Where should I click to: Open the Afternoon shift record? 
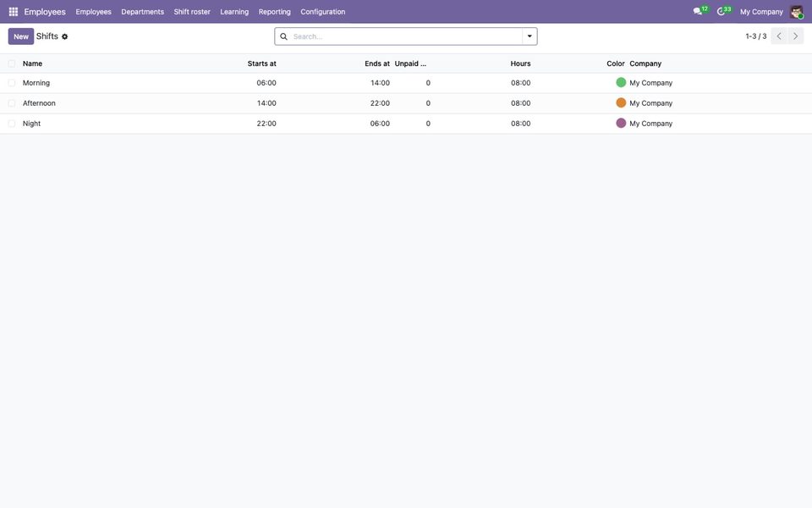coord(39,103)
